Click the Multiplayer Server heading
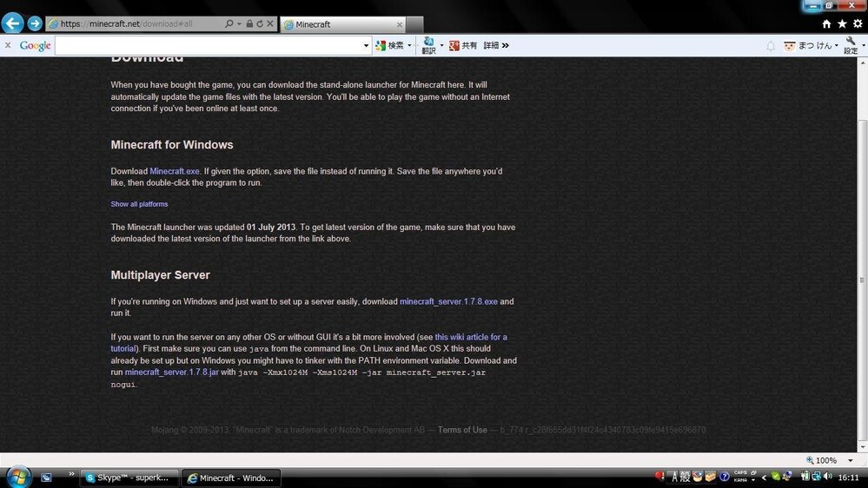This screenshot has width=868, height=488. (160, 275)
